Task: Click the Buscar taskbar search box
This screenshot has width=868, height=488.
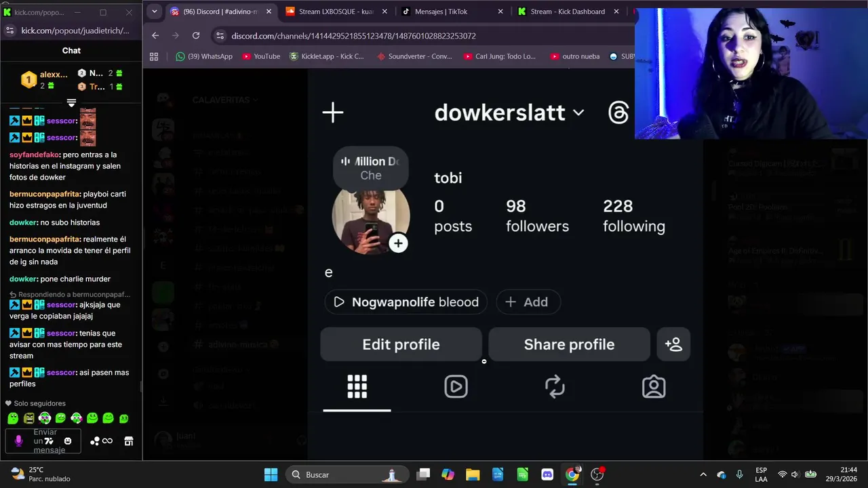Action: (347, 474)
